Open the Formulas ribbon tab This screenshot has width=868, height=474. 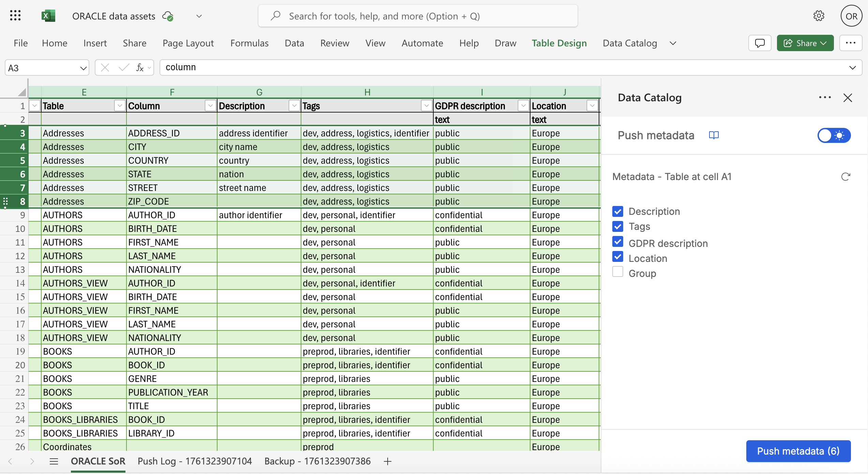[x=249, y=43]
